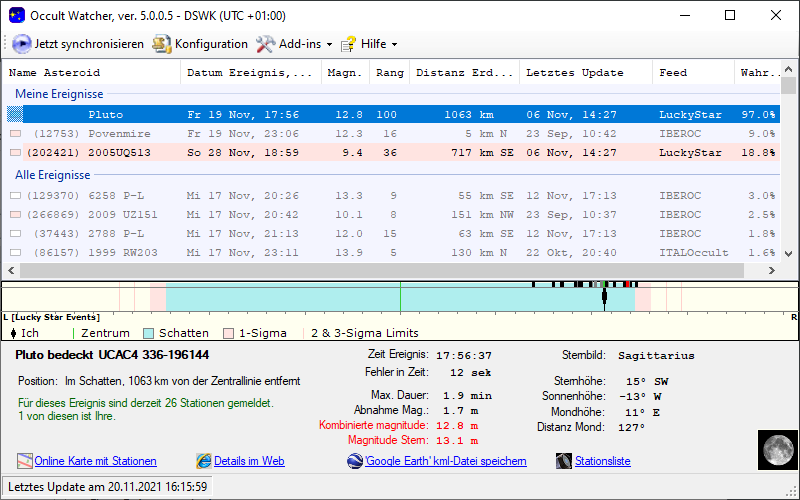Open the Stationsliste link
The height and width of the screenshot is (500, 800).
tap(602, 461)
